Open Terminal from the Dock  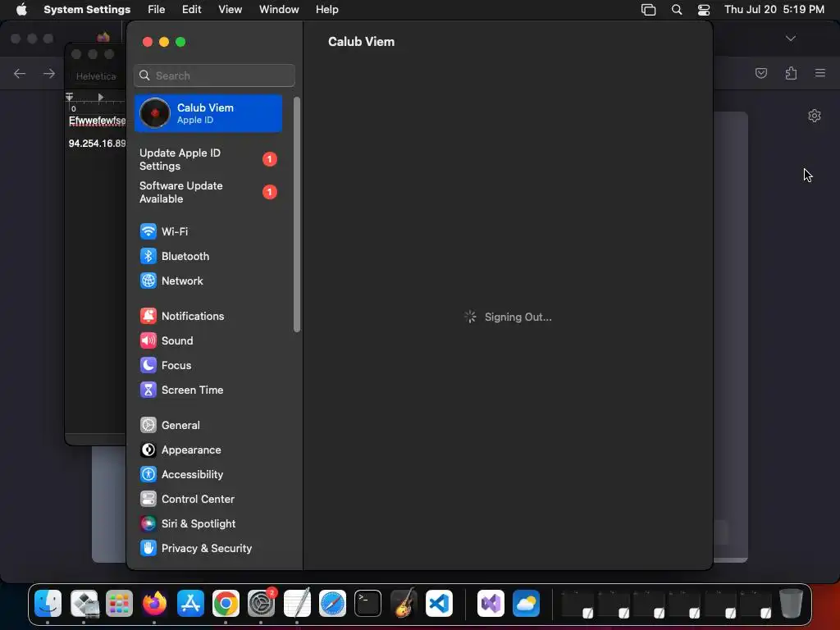point(368,603)
